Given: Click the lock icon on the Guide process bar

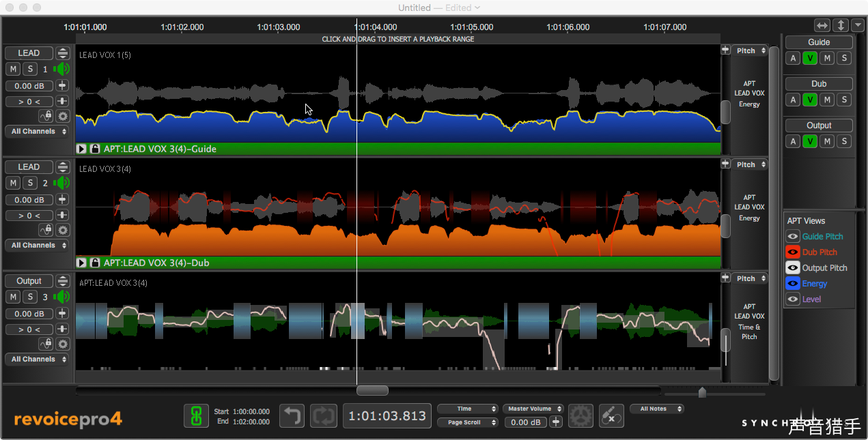Looking at the screenshot, I should click(95, 149).
